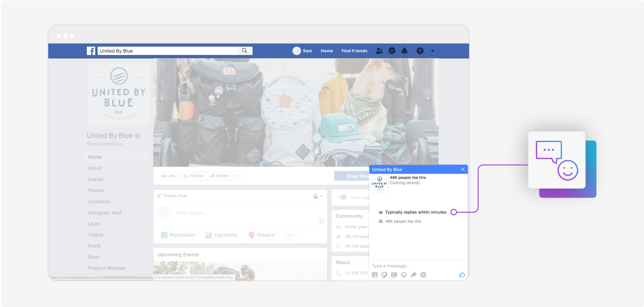Click the Community section heading
The image size is (644, 307).
pos(349,216)
